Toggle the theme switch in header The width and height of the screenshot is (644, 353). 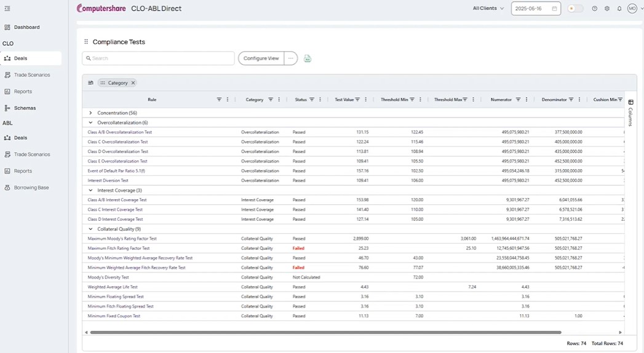click(x=575, y=9)
